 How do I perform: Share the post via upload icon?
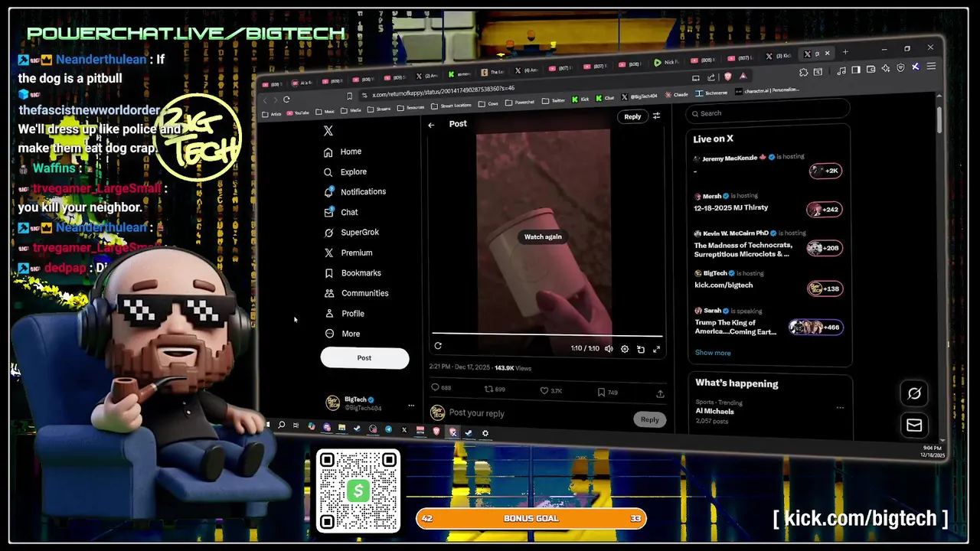(x=660, y=394)
